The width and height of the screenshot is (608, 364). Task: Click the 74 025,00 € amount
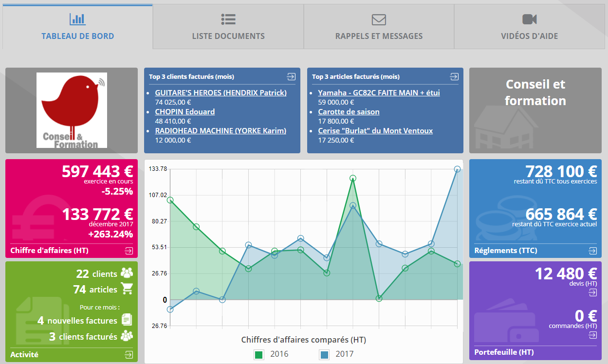173,102
